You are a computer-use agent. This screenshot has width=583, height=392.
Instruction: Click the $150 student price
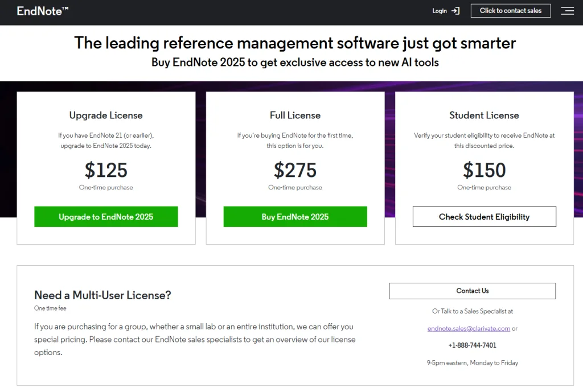click(484, 170)
